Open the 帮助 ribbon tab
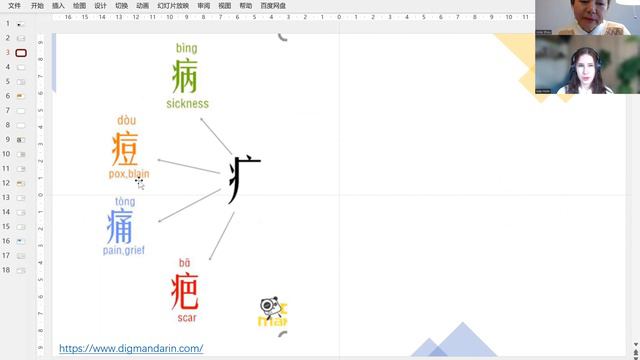Screen dimensions: 640x360 (x=246, y=6)
